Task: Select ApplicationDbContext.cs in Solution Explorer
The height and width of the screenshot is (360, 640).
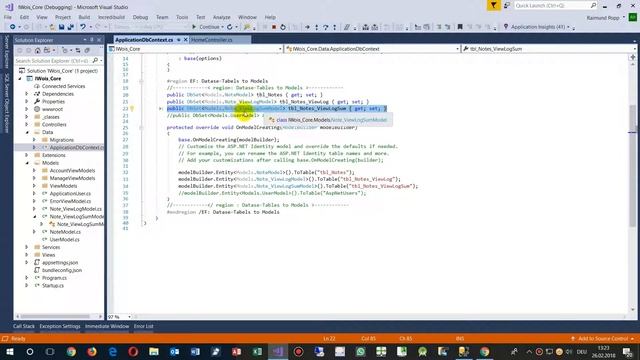Action: point(77,147)
